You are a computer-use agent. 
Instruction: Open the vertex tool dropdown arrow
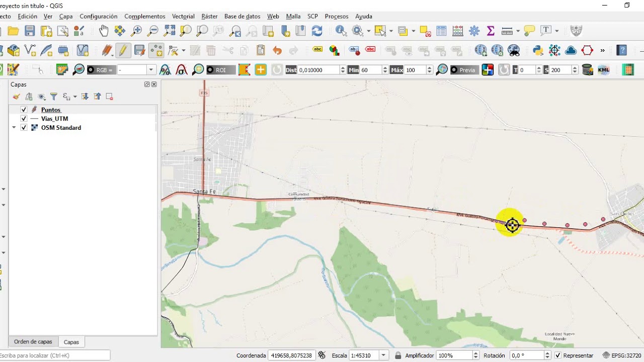(x=183, y=50)
